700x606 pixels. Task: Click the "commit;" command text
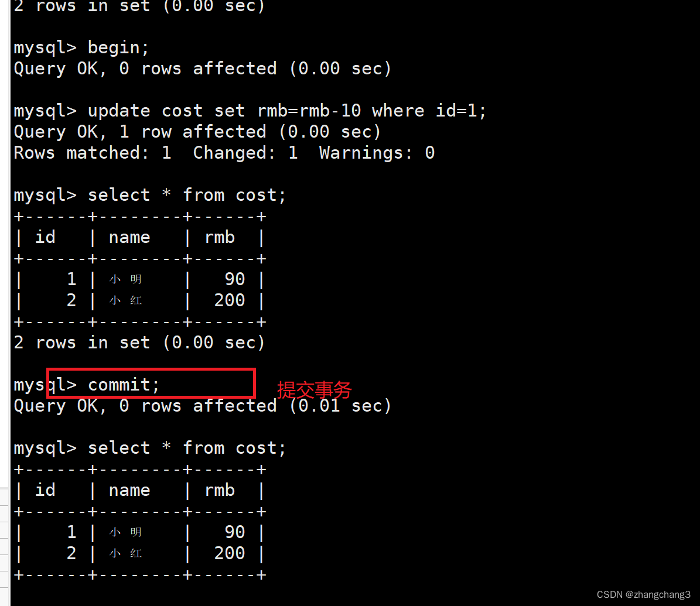click(x=124, y=385)
